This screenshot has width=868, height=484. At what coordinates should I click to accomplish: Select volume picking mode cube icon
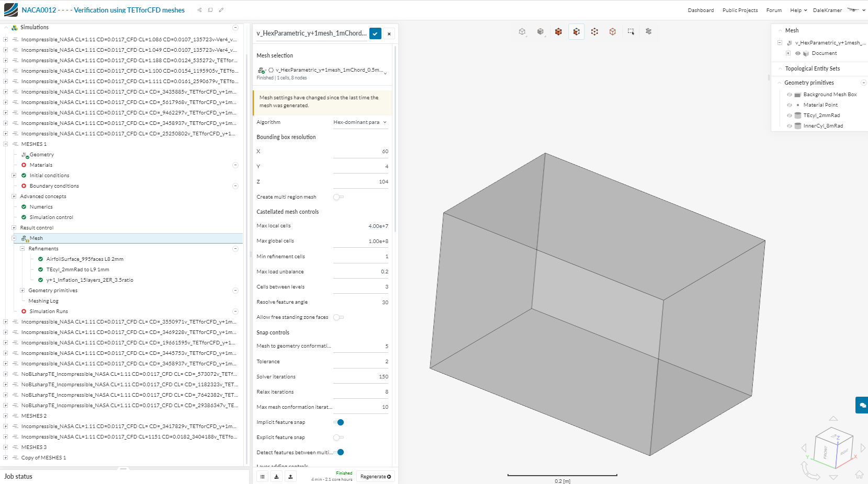tap(558, 32)
